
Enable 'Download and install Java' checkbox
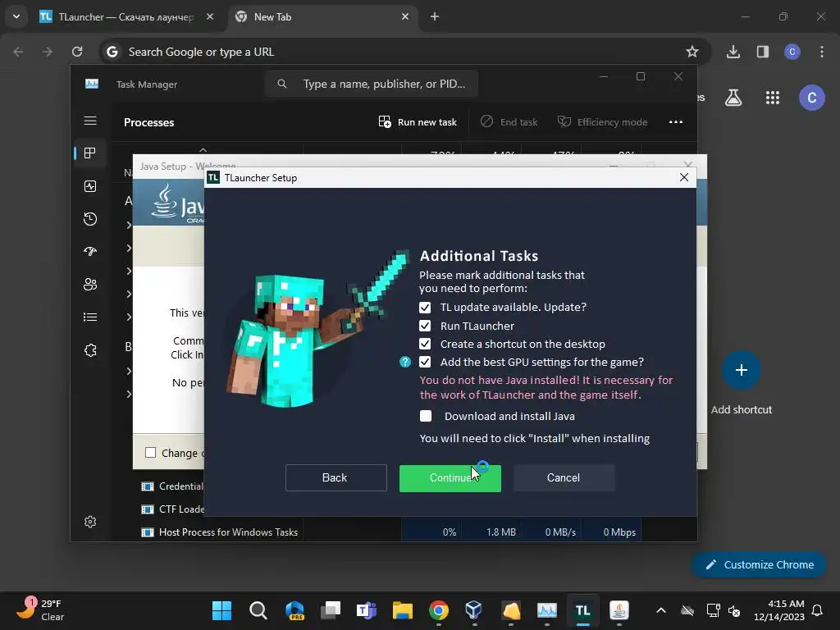[426, 416]
